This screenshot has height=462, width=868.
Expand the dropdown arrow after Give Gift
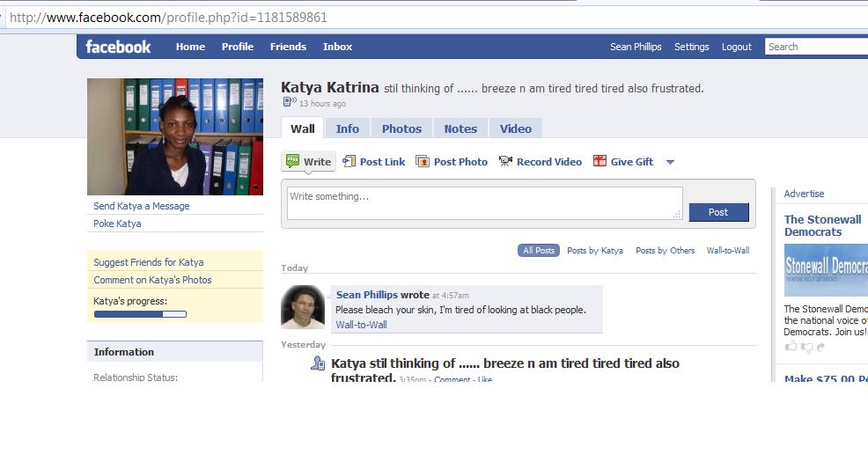coord(670,162)
